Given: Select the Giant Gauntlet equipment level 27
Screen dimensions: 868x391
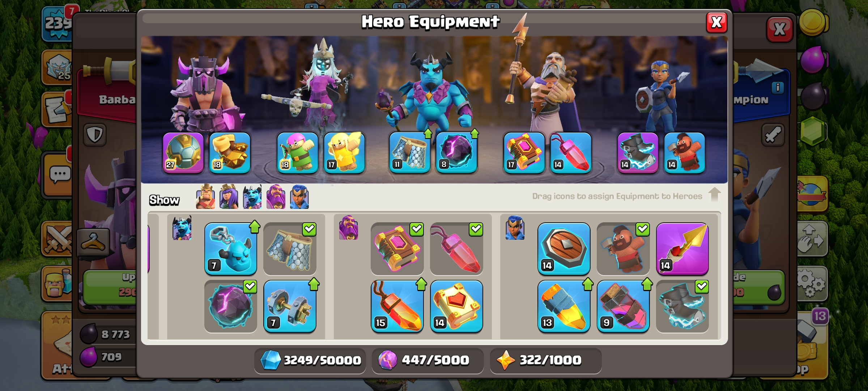Looking at the screenshot, I should pyautogui.click(x=183, y=152).
